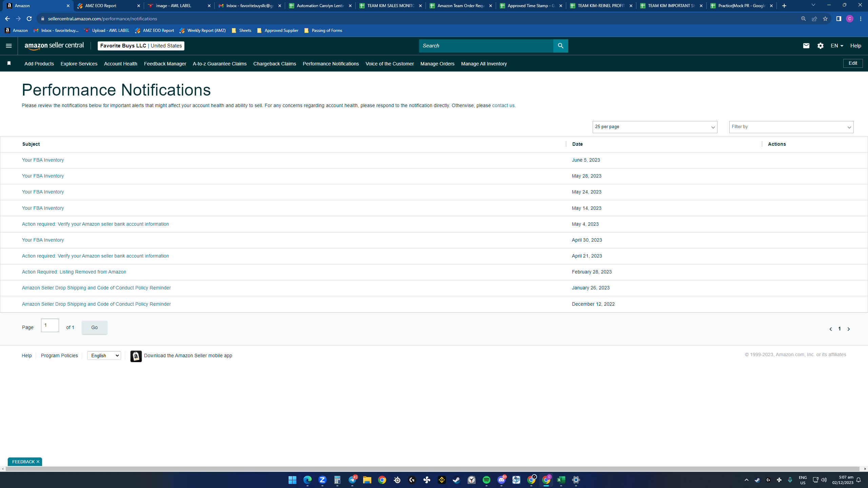Screen dimensions: 868x488
Task: Go to the next page arrow
Action: [849, 329]
